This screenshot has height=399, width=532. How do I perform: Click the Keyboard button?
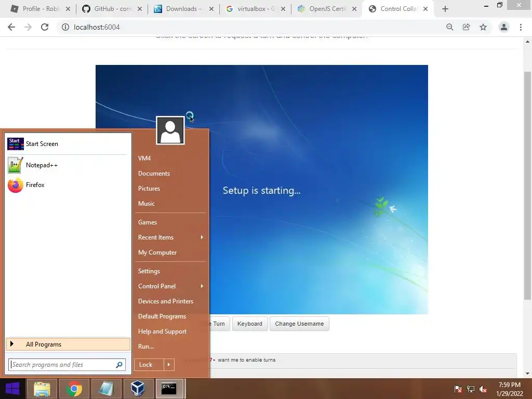(x=250, y=324)
